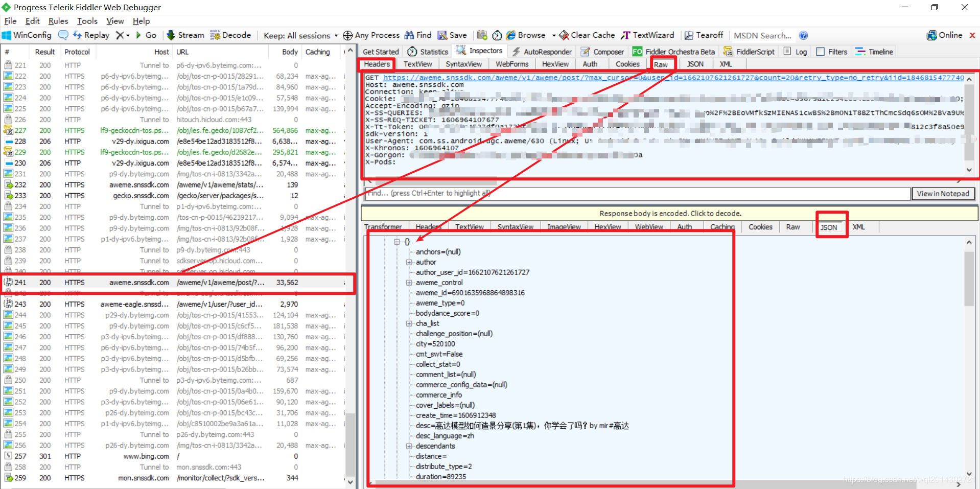980x489 pixels.
Task: Click the comment speech bubble icon
Action: click(63, 35)
